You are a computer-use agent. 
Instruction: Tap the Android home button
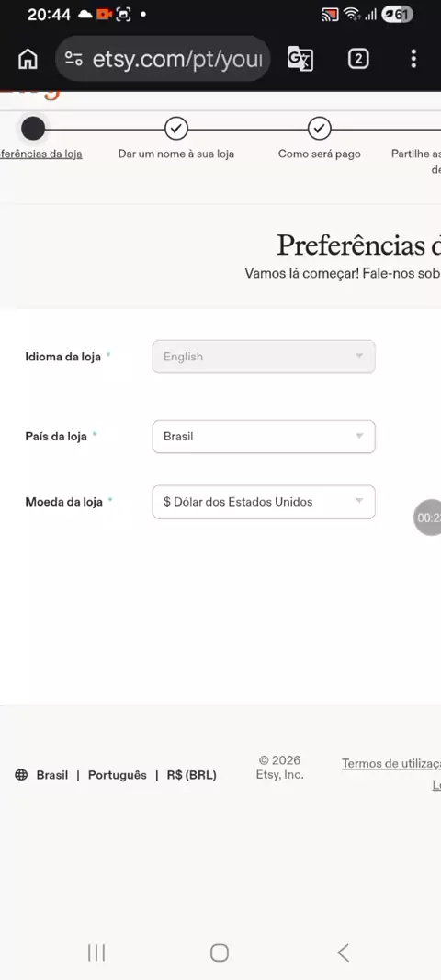coord(220,952)
